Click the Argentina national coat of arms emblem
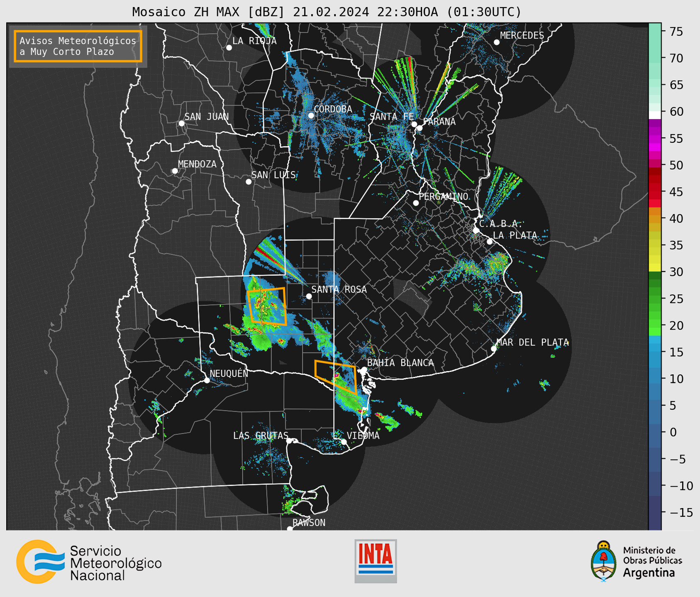The width and height of the screenshot is (700, 597). click(604, 561)
